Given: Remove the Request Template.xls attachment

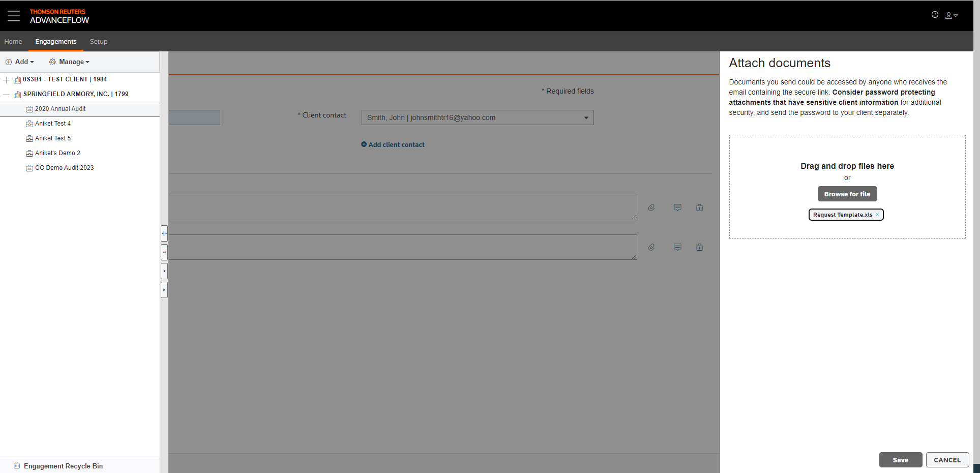Looking at the screenshot, I should pos(877,215).
